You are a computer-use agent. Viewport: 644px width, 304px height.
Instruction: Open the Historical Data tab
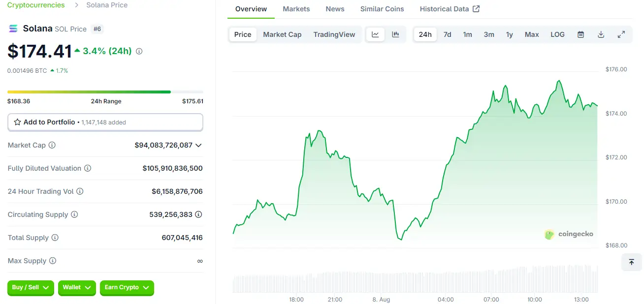[x=450, y=9]
